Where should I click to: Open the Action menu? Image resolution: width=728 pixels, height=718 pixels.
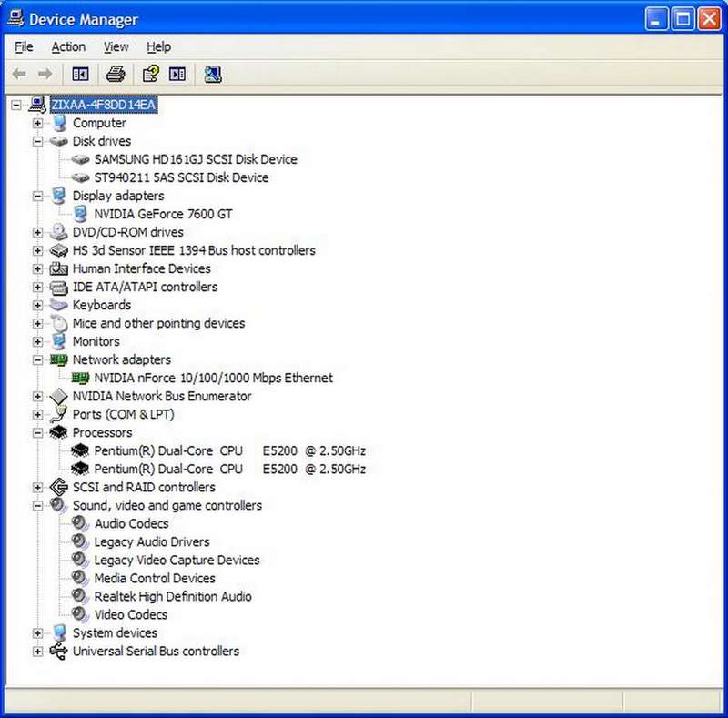click(x=68, y=47)
